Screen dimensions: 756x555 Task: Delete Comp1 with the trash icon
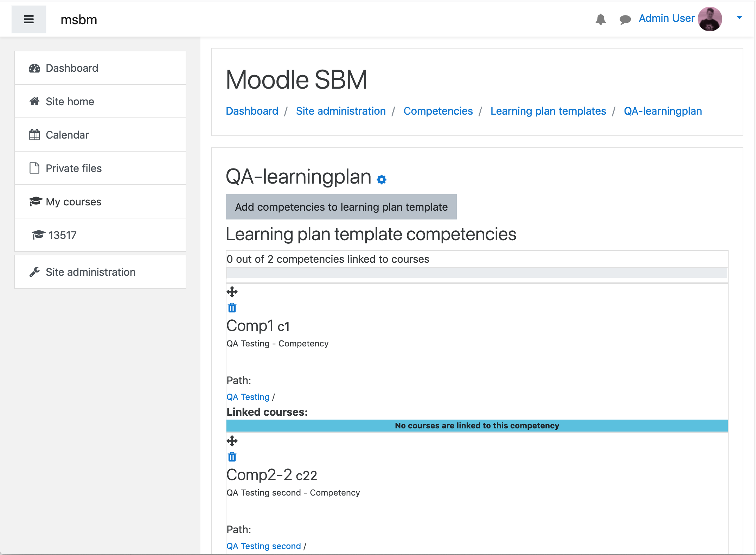click(x=232, y=308)
